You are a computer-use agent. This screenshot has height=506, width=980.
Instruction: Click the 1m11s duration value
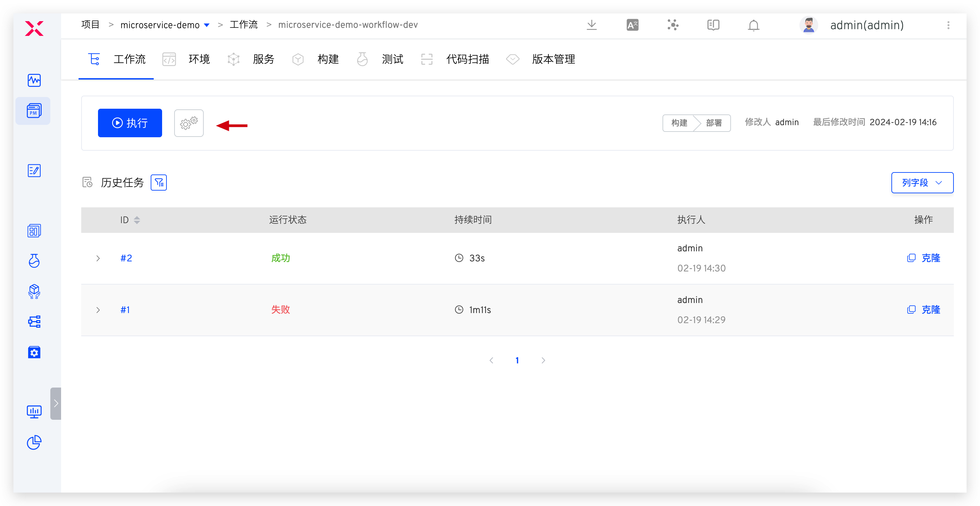tap(480, 310)
